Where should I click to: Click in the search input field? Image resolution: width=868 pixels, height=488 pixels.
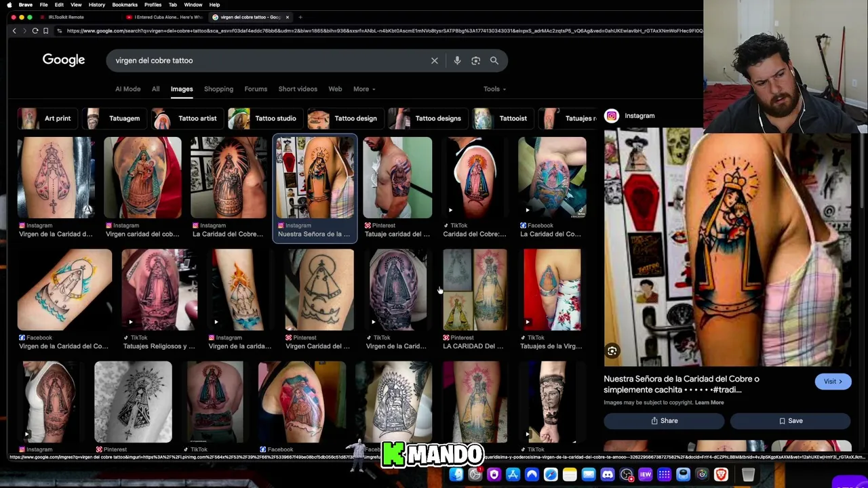(x=271, y=60)
